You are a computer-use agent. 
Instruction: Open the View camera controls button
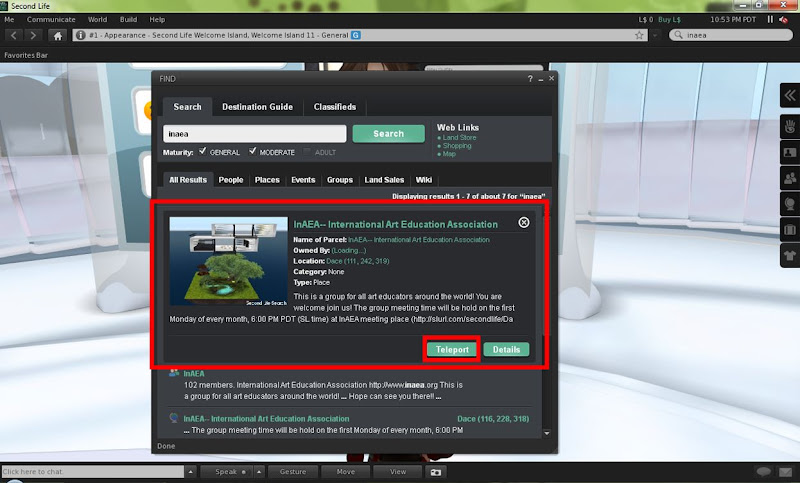[398, 472]
